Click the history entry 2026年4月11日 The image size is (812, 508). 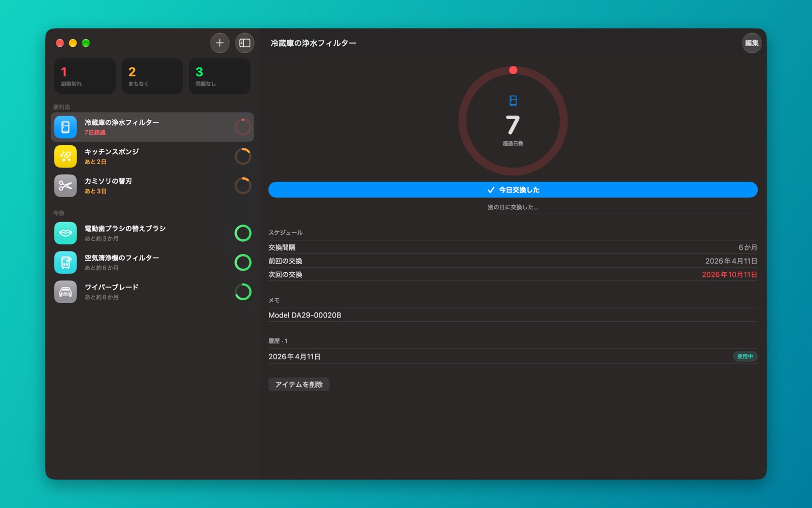[x=294, y=357]
